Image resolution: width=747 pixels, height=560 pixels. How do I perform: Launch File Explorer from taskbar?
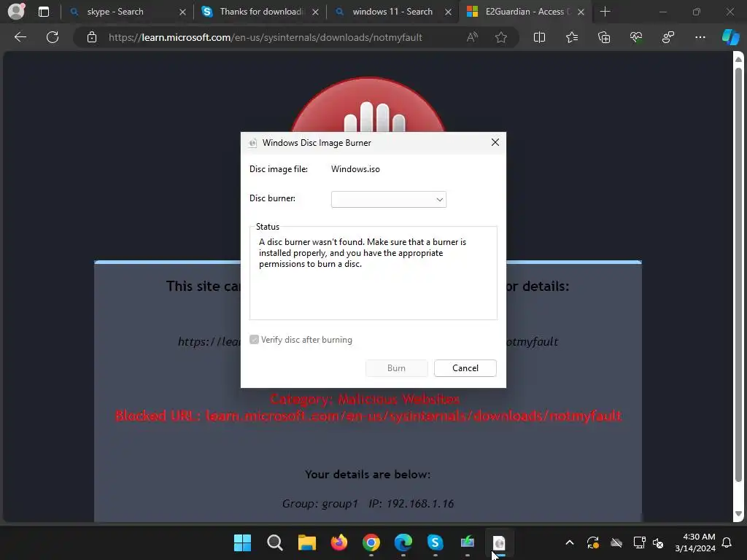click(307, 542)
